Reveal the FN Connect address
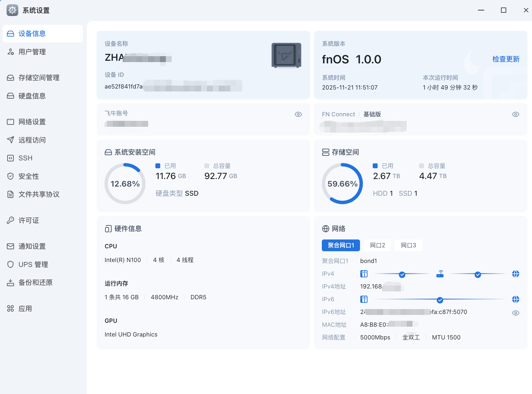 pyautogui.click(x=515, y=114)
